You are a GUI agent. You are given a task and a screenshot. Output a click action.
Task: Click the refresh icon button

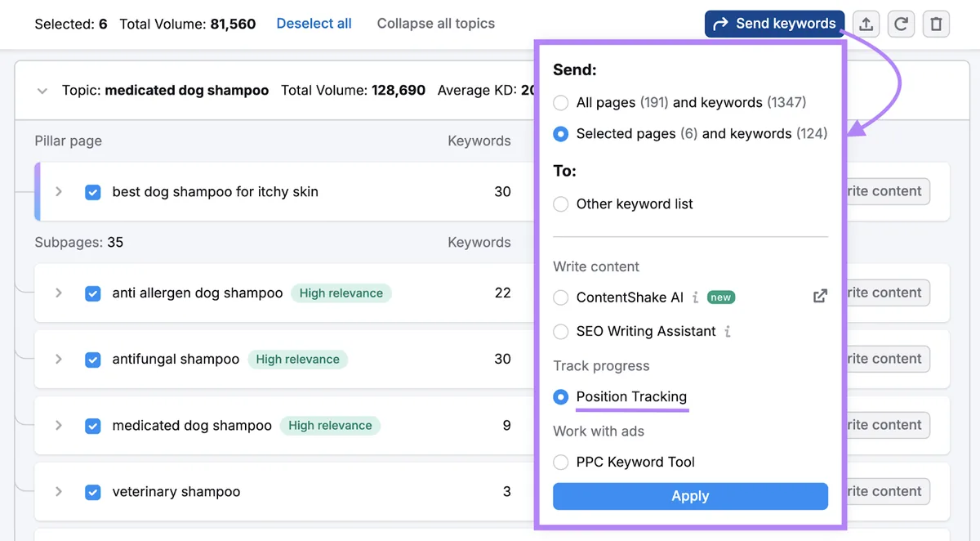pos(902,24)
